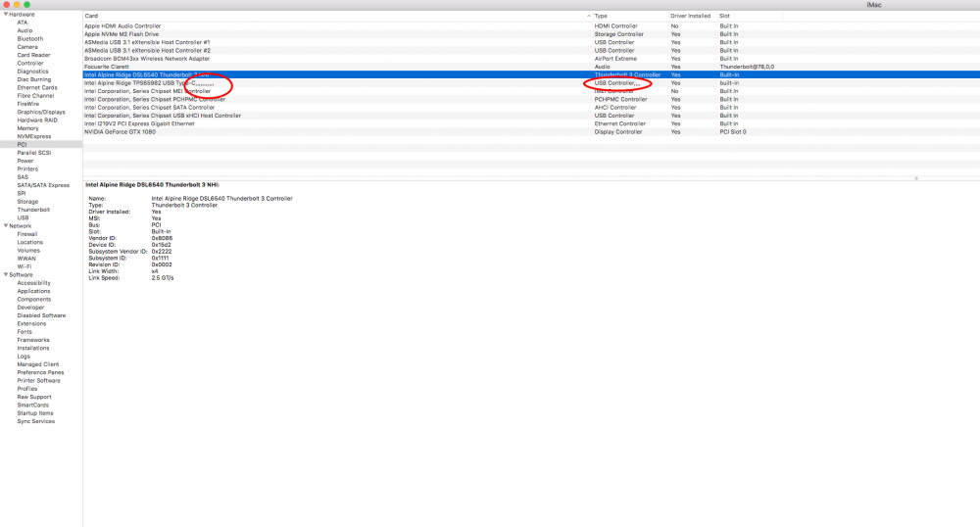The height and width of the screenshot is (527, 980).
Task: Select Preference Panes in the sidebar
Action: pyautogui.click(x=40, y=372)
